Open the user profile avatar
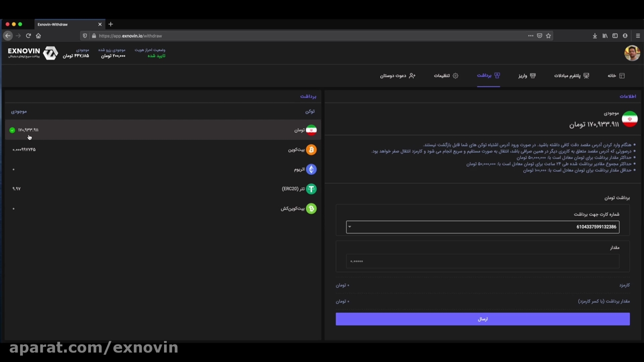This screenshot has width=644, height=362. click(632, 53)
